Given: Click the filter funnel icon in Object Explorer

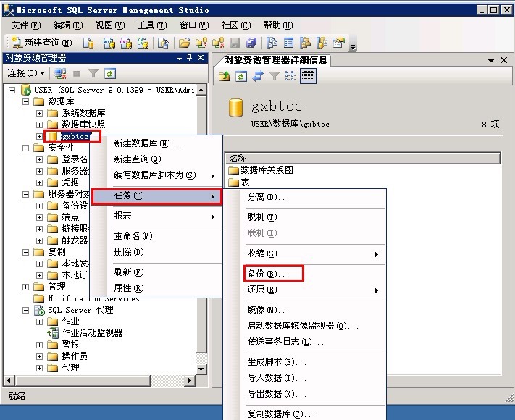Looking at the screenshot, I should 93,74.
